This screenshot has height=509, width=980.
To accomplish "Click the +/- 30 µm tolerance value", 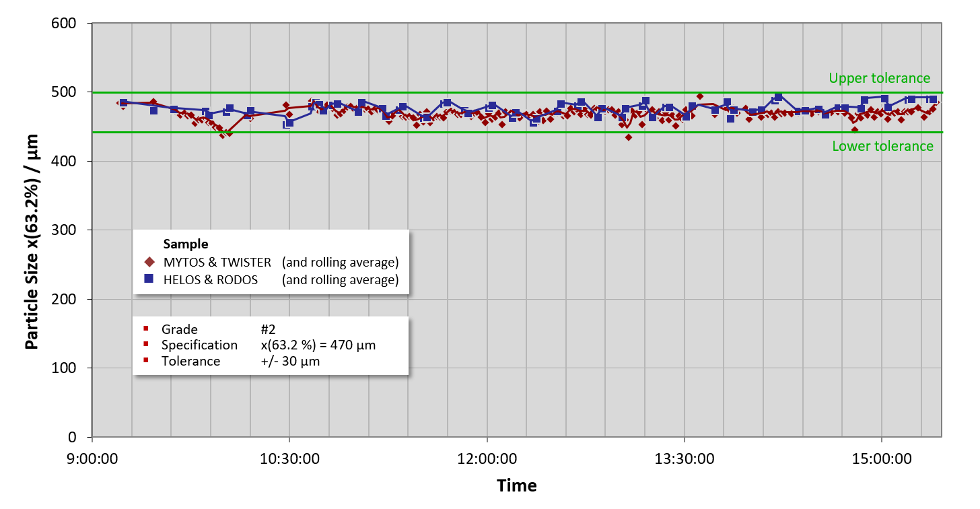I will [289, 362].
